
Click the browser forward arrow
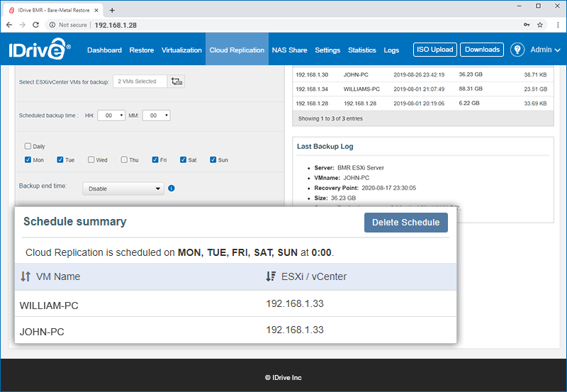[x=23, y=25]
